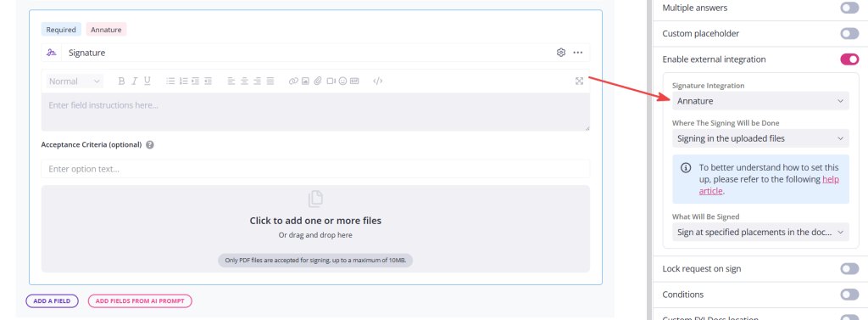Click the Acceptance Criteria option text input
Viewport: 868px width, 320px height.
pyautogui.click(x=315, y=169)
